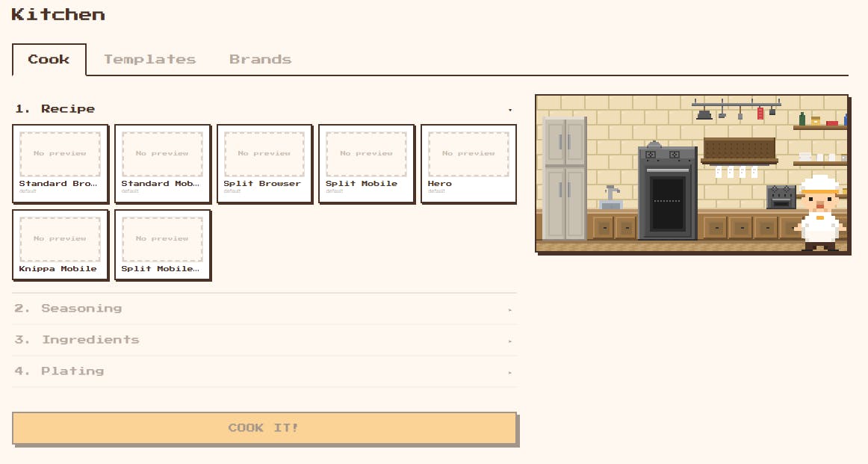Click the chef character in kitchen scene
The width and height of the screenshot is (868, 464).
[x=820, y=213]
